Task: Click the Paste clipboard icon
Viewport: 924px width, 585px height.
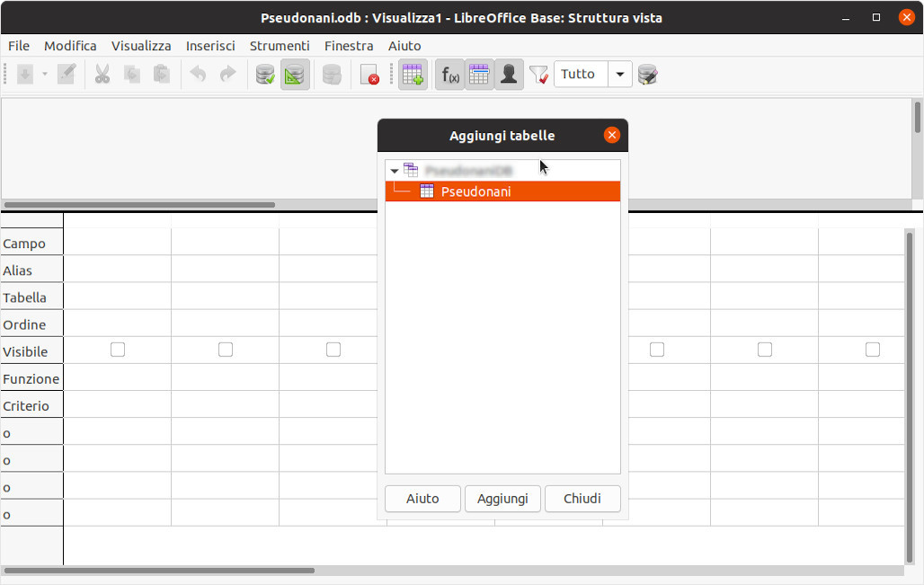Action: (162, 75)
